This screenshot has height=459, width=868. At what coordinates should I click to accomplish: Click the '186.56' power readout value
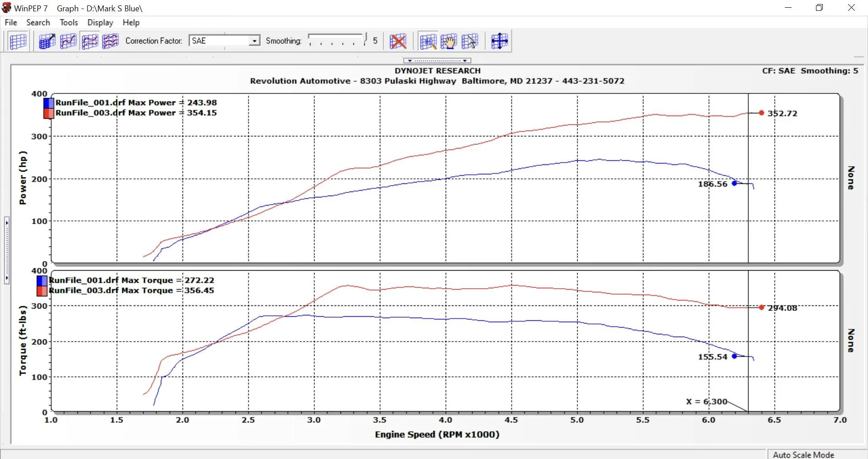(x=712, y=184)
